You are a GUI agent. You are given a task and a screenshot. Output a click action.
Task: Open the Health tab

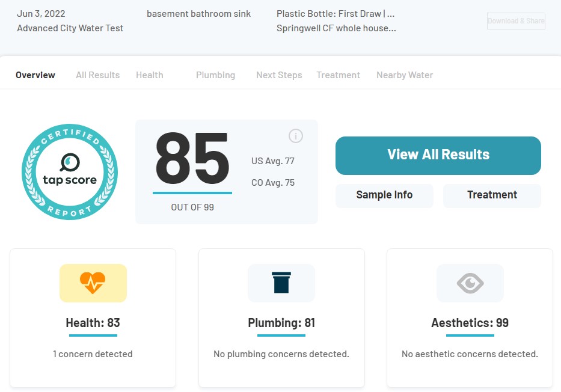point(150,75)
